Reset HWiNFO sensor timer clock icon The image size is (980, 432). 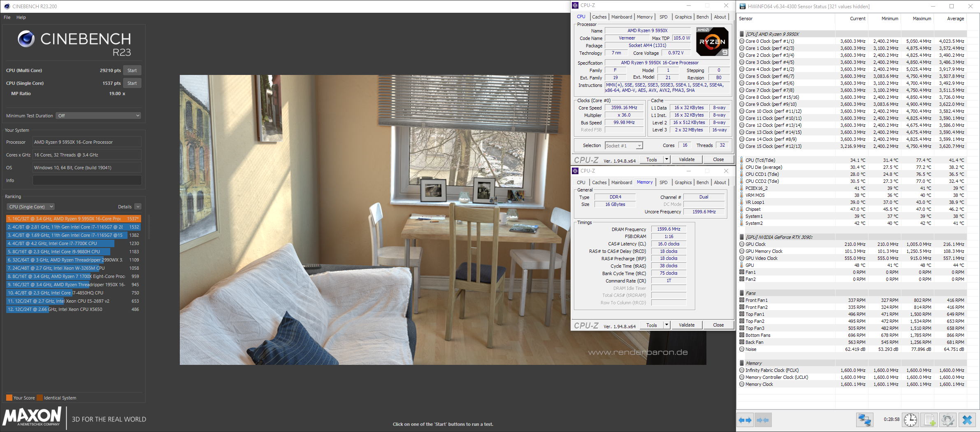(910, 420)
